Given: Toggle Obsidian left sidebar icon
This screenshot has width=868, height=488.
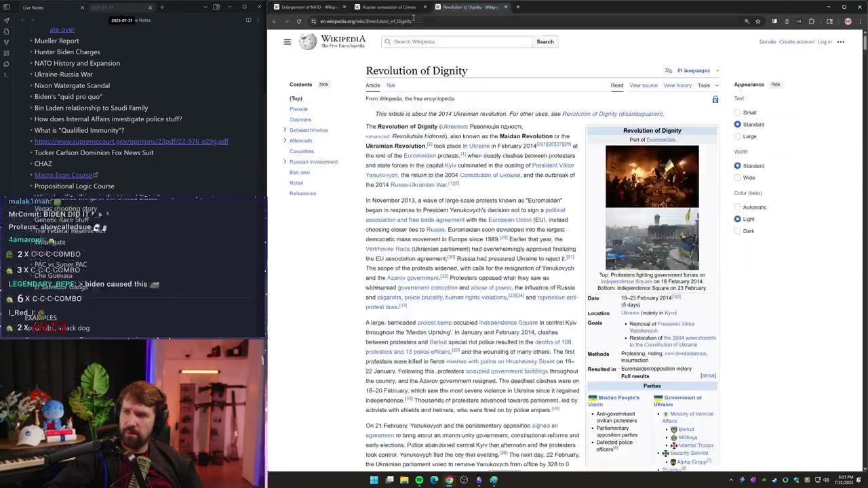Looking at the screenshot, I should pyautogui.click(x=6, y=7).
